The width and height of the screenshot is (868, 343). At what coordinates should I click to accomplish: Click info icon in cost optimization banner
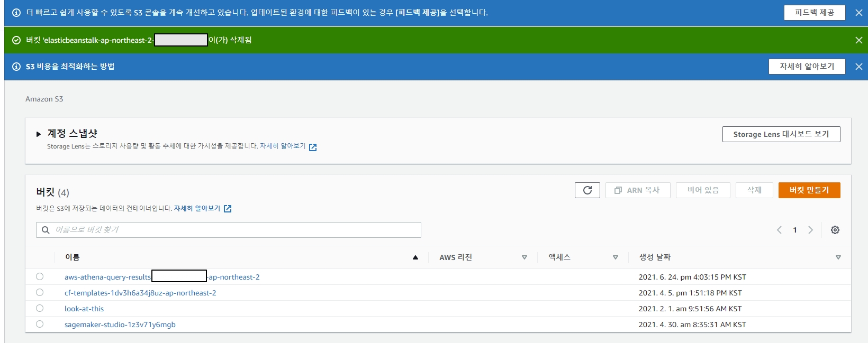(x=16, y=67)
